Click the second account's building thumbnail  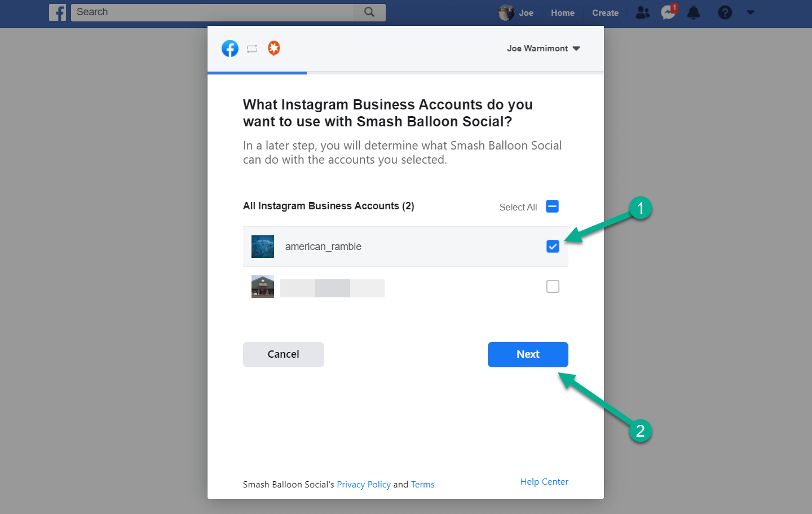(x=263, y=287)
